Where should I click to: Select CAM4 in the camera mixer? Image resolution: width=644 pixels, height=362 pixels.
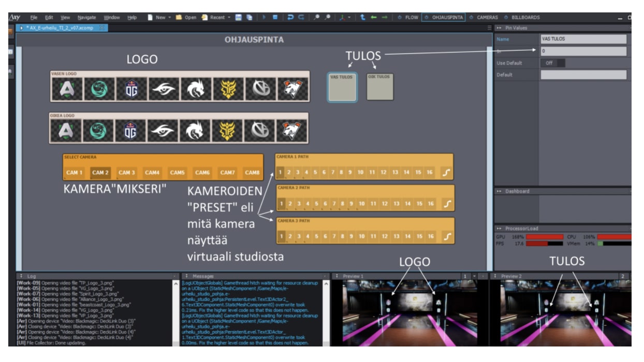click(152, 172)
